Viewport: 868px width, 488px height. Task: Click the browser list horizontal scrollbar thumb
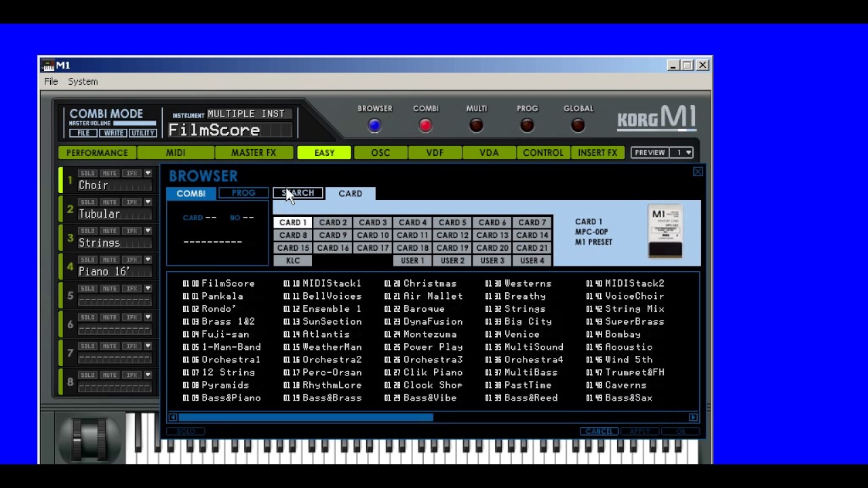[305, 418]
